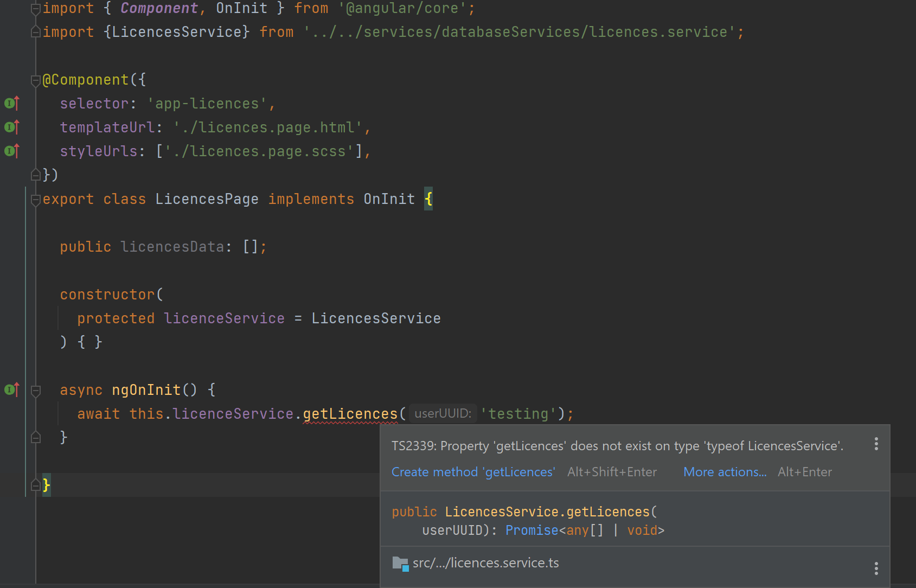Click the implements gutter icon beside selector line

[12, 103]
